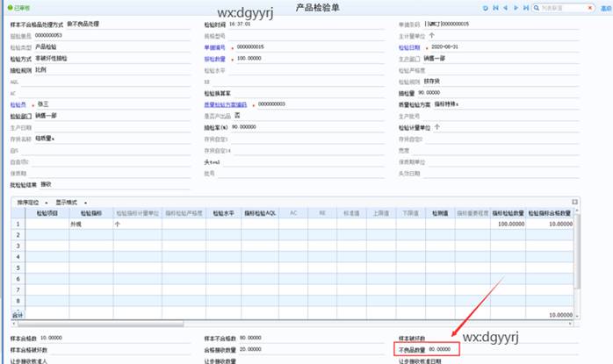Screen dimensions: 613x364
Task: Click the 报检数量 link label
Action: tap(214, 58)
